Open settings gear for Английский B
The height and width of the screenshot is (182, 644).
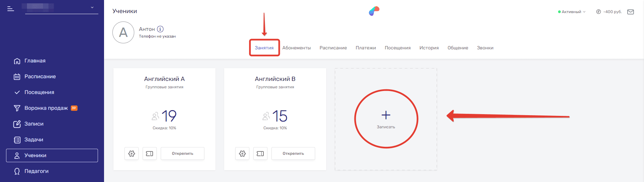point(242,153)
